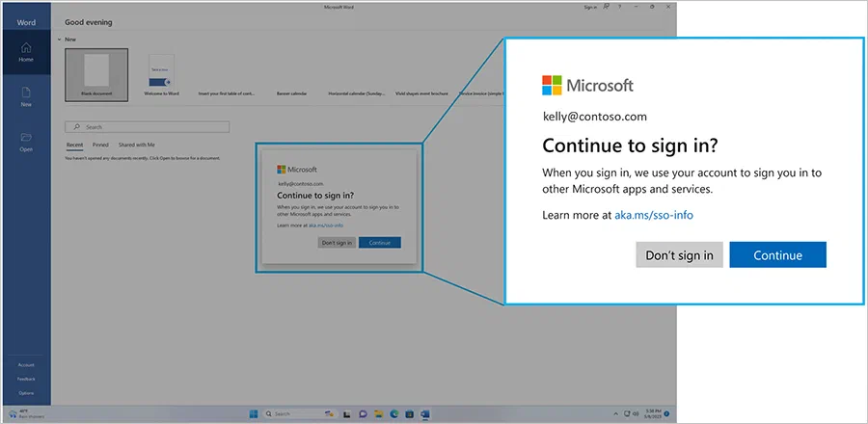Switch to the Pinned tab
The height and width of the screenshot is (424, 868).
click(x=100, y=145)
